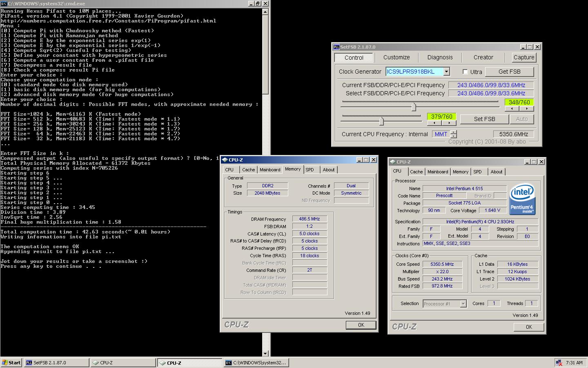The width and height of the screenshot is (588, 368).
Task: Click the Get FSB button
Action: (x=509, y=72)
